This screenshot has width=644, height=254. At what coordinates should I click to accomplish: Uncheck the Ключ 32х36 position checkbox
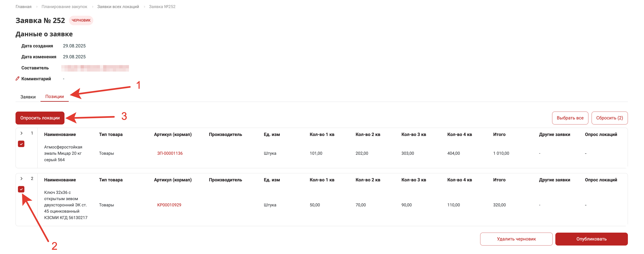(x=21, y=189)
